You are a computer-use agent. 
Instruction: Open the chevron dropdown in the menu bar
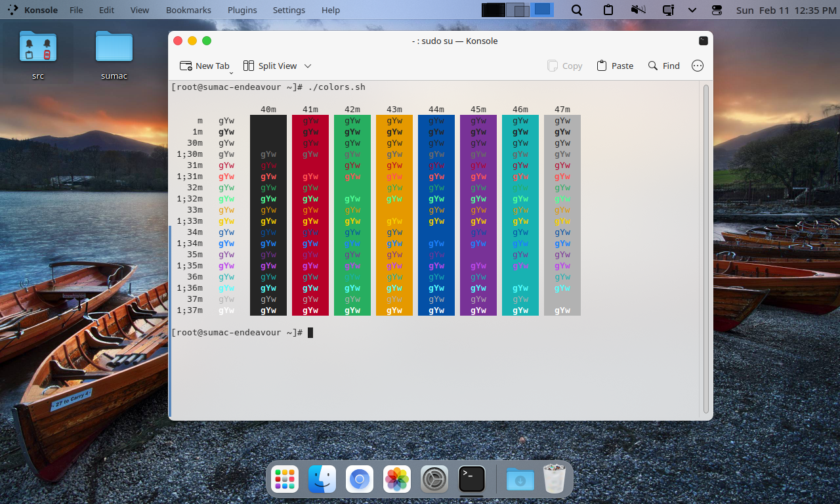(x=692, y=10)
